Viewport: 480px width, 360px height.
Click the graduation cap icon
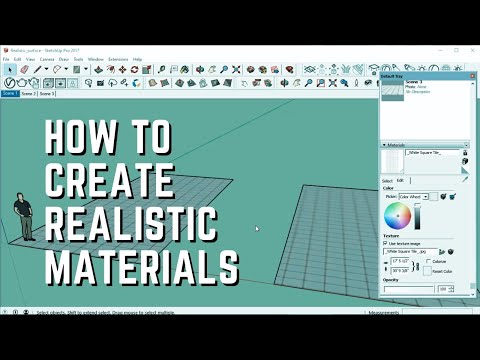coord(374,70)
